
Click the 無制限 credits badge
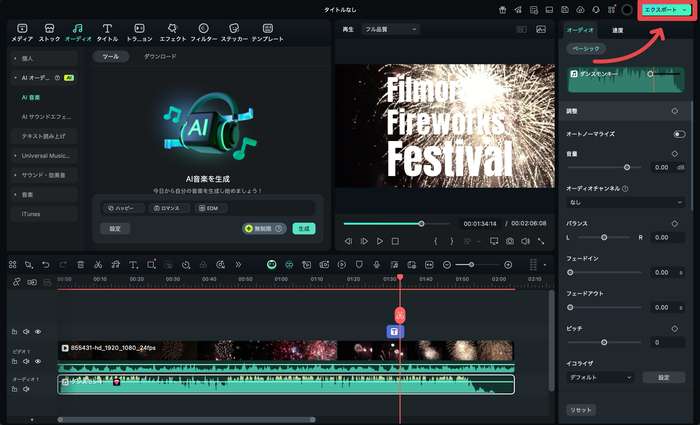click(264, 229)
